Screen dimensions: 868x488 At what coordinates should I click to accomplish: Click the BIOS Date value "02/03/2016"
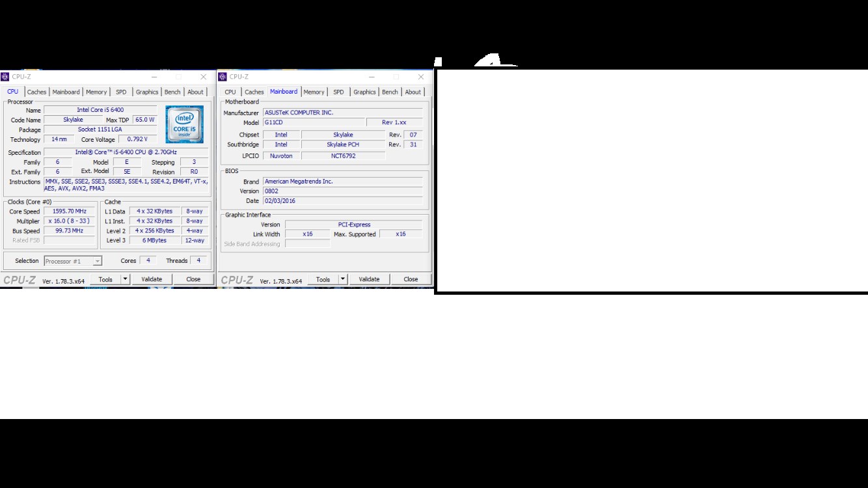[343, 201]
